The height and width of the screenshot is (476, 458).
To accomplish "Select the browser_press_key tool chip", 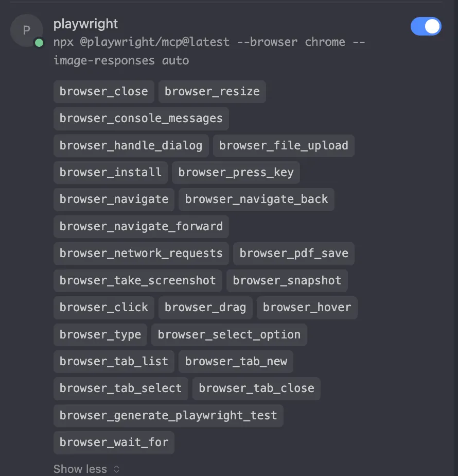I will pyautogui.click(x=236, y=173).
